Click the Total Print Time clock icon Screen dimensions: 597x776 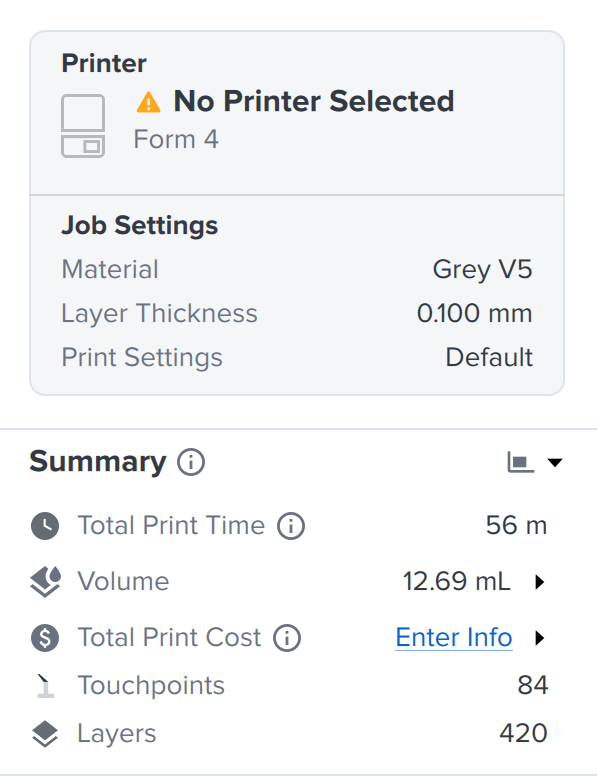click(x=45, y=526)
